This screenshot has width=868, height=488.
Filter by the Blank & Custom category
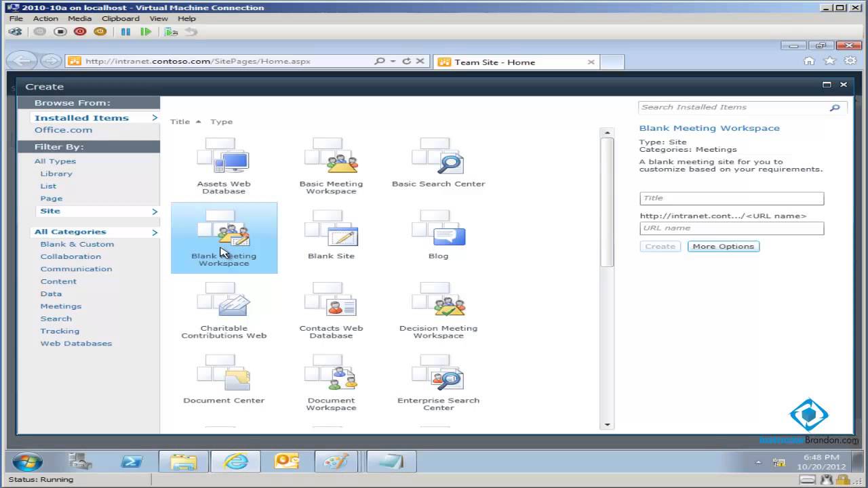pyautogui.click(x=77, y=245)
